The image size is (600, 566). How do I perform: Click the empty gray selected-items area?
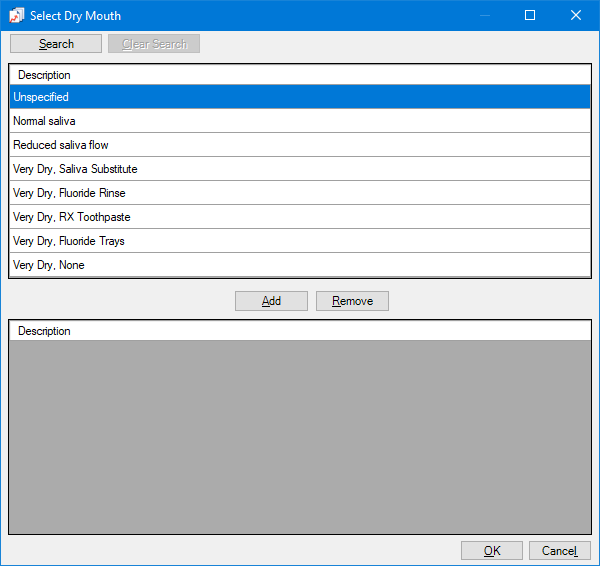pyautogui.click(x=300, y=437)
